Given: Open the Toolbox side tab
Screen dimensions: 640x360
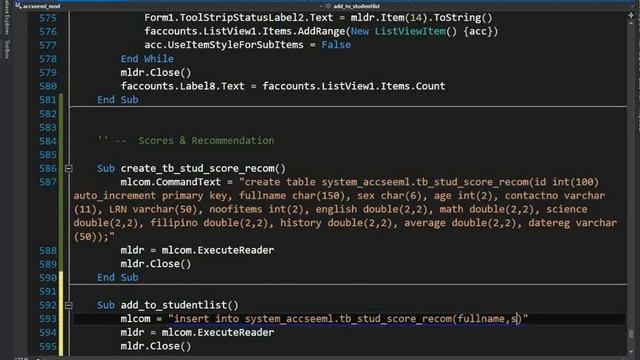Looking at the screenshot, I should coord(6,49).
